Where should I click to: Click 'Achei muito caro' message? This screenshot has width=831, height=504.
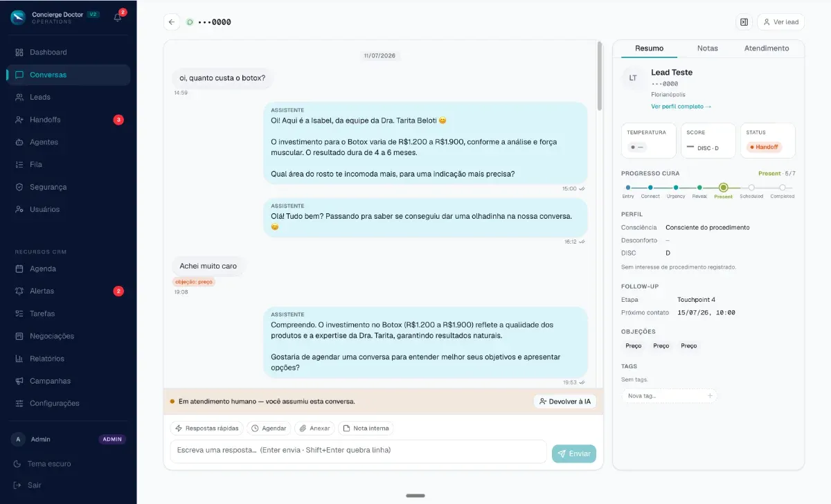click(x=208, y=266)
